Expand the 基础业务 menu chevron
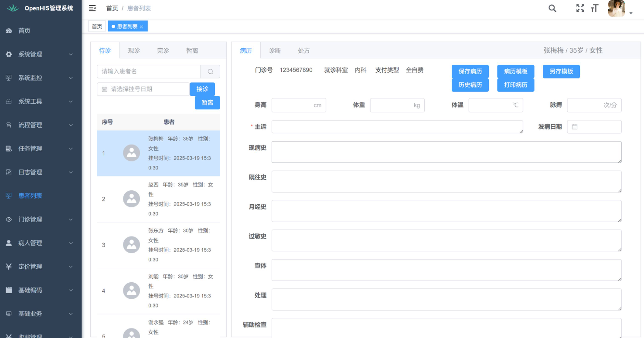644x338 pixels. point(71,314)
